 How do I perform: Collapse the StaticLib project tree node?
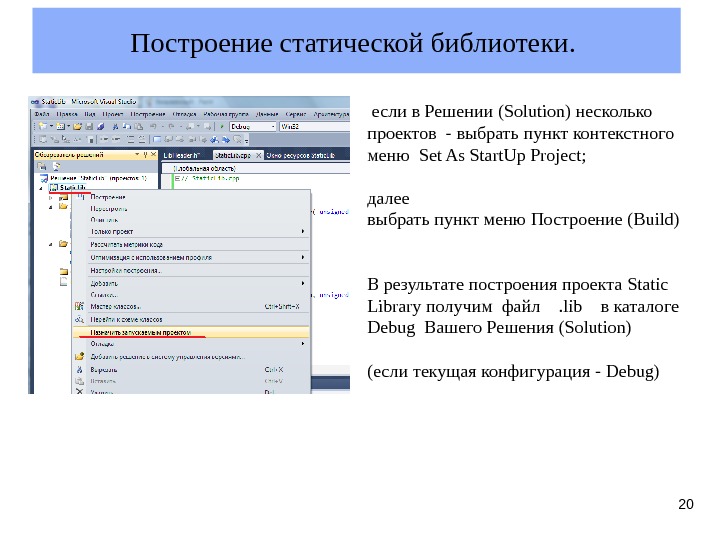click(x=41, y=188)
